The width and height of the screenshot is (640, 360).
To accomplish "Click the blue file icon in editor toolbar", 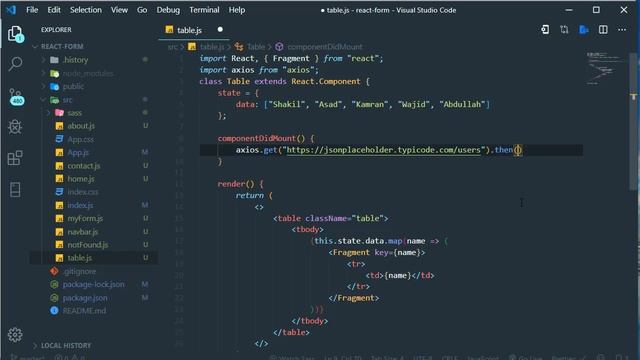I will point(584,29).
